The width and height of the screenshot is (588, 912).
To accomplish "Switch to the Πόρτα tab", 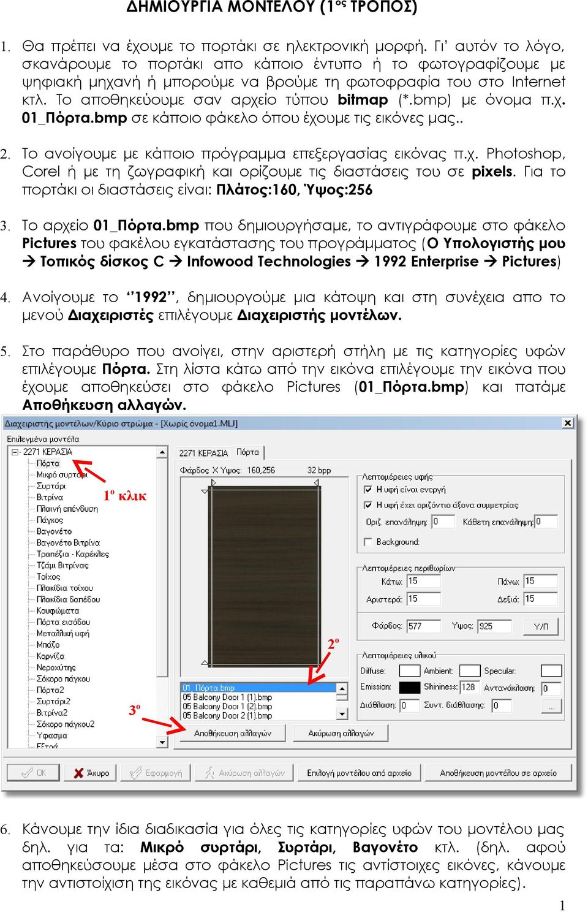I will click(248, 452).
